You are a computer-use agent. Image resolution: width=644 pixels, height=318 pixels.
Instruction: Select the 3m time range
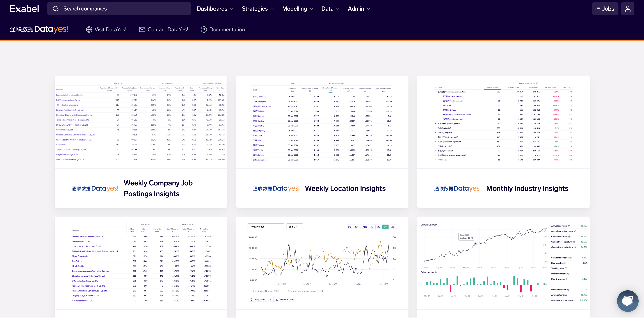[349, 227]
